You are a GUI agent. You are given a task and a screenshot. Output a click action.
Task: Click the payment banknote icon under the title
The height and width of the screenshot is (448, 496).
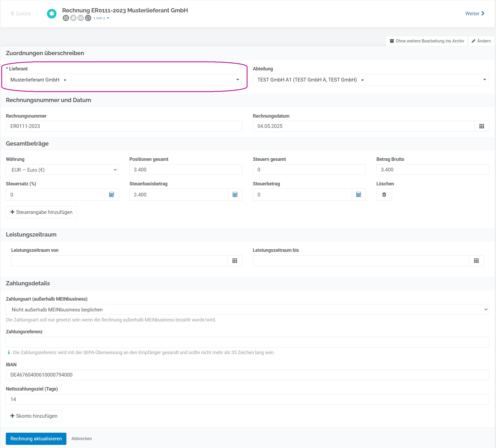[81, 18]
